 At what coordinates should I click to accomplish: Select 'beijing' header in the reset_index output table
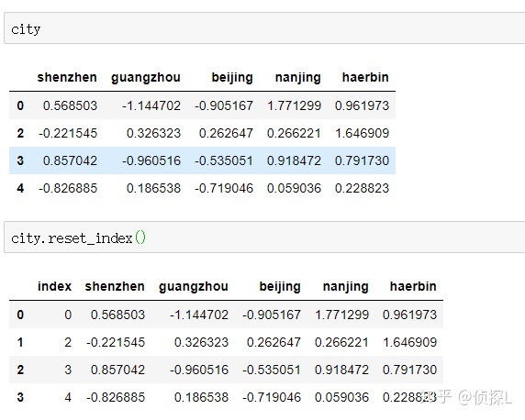[x=280, y=286]
